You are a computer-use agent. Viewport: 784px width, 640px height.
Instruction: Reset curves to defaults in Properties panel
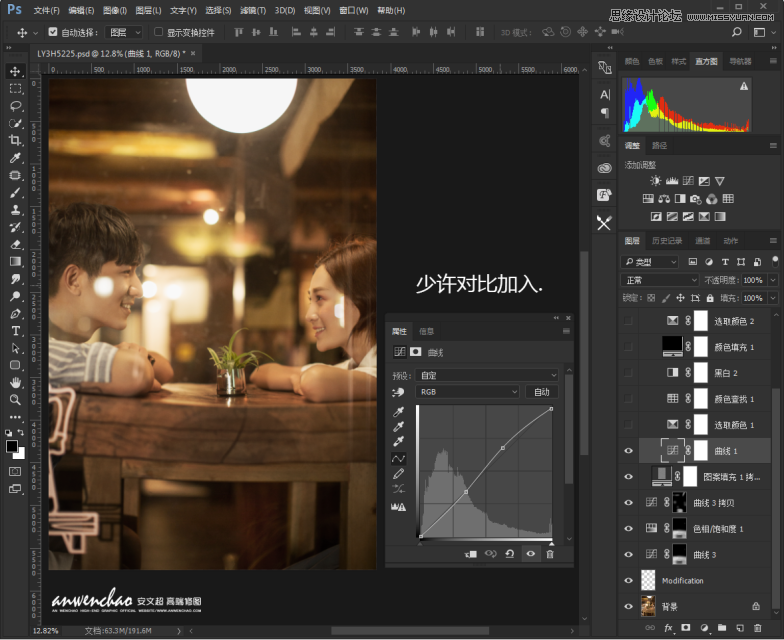click(510, 554)
